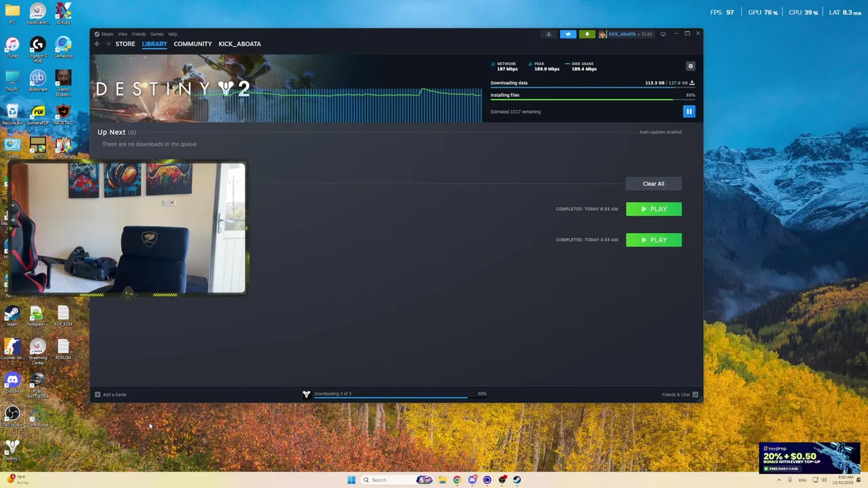Open PUBG BATTLEGROUNDS desktop shortcut

pos(37,385)
